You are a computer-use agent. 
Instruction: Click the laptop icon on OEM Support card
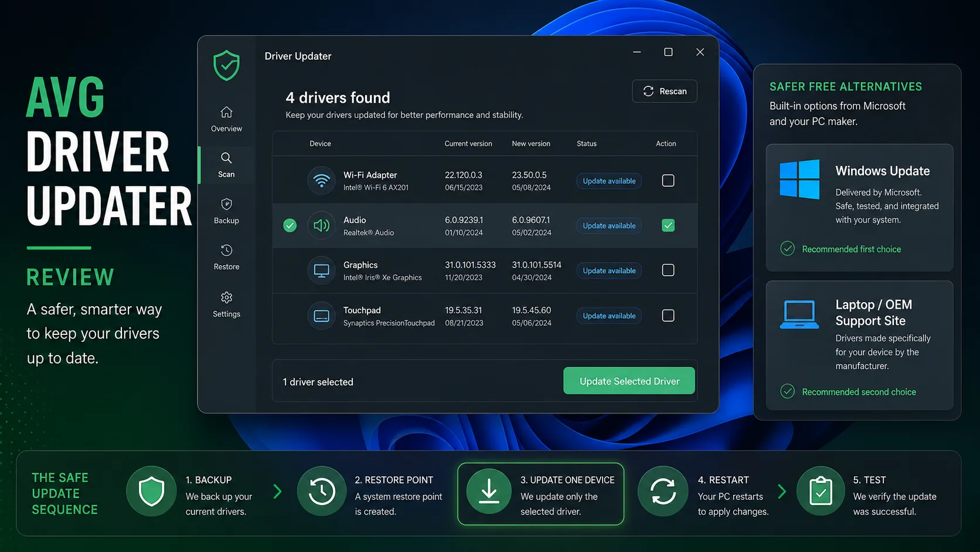[x=799, y=314]
